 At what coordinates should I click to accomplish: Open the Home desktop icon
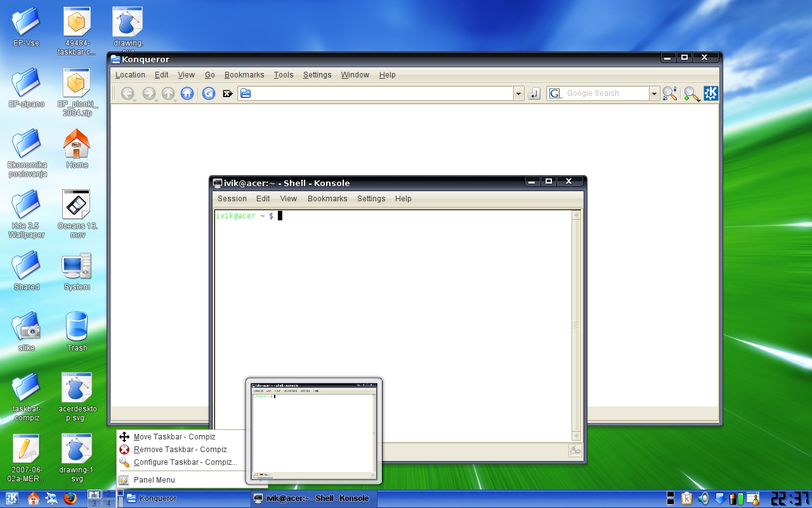(x=77, y=149)
